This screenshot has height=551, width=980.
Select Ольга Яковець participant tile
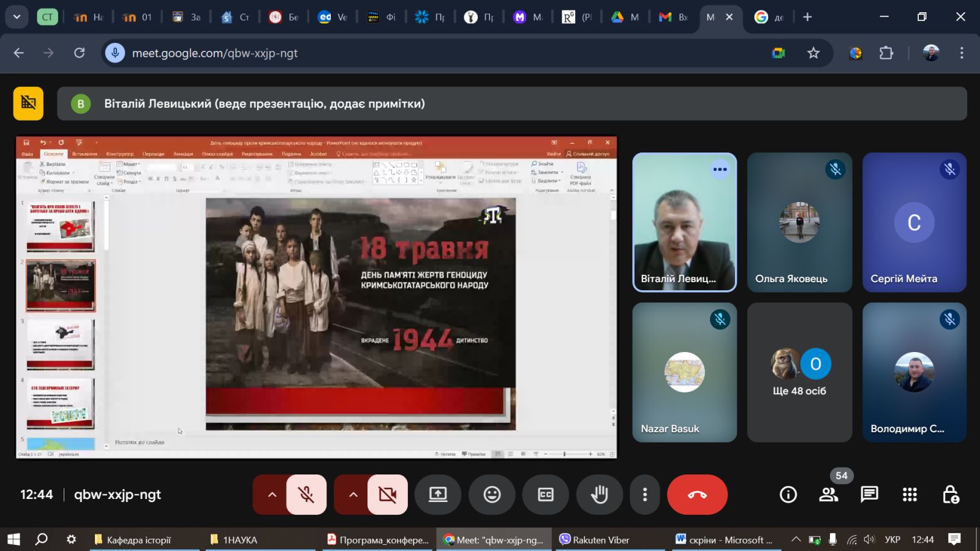(x=799, y=222)
